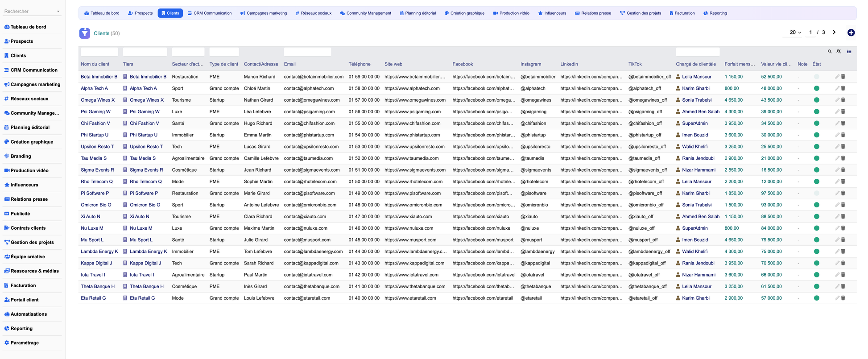This screenshot has height=359, width=868.
Task: Edit the Beta Immobilier B row
Action: (837, 77)
